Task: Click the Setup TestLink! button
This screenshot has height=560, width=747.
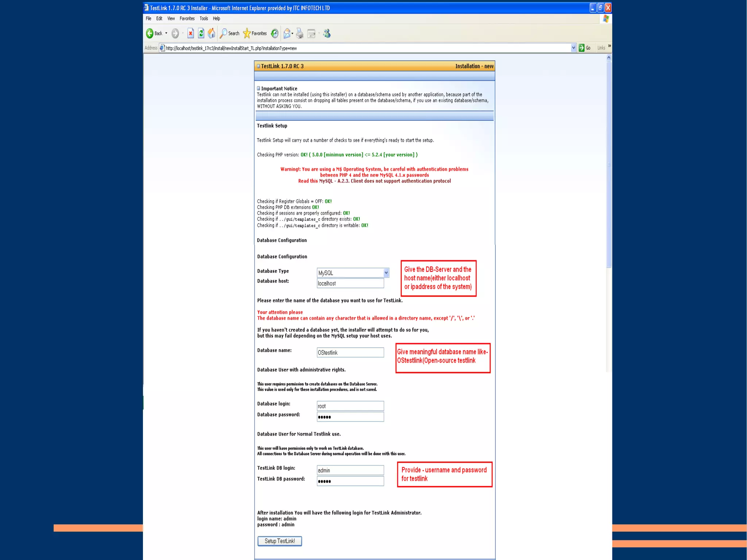Action: pos(280,541)
